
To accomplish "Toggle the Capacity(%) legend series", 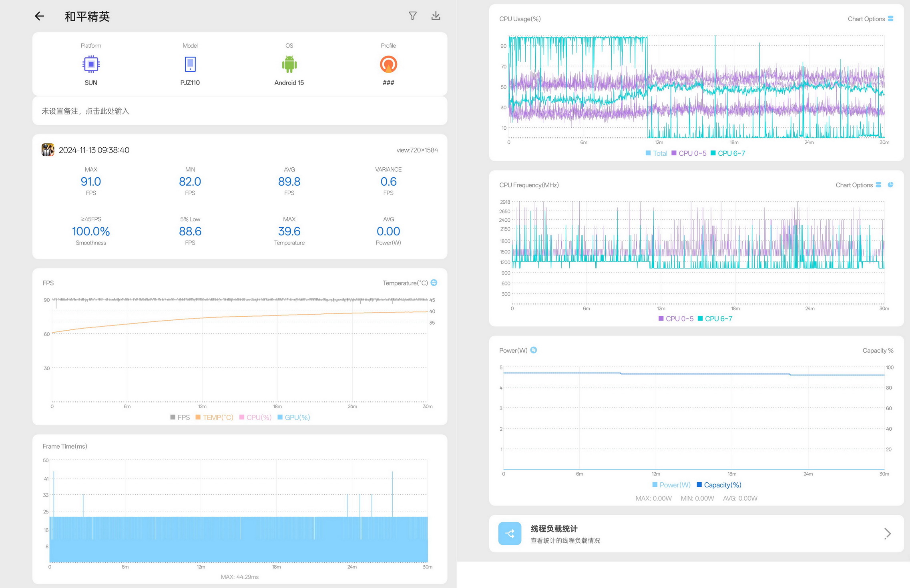I will point(719,485).
